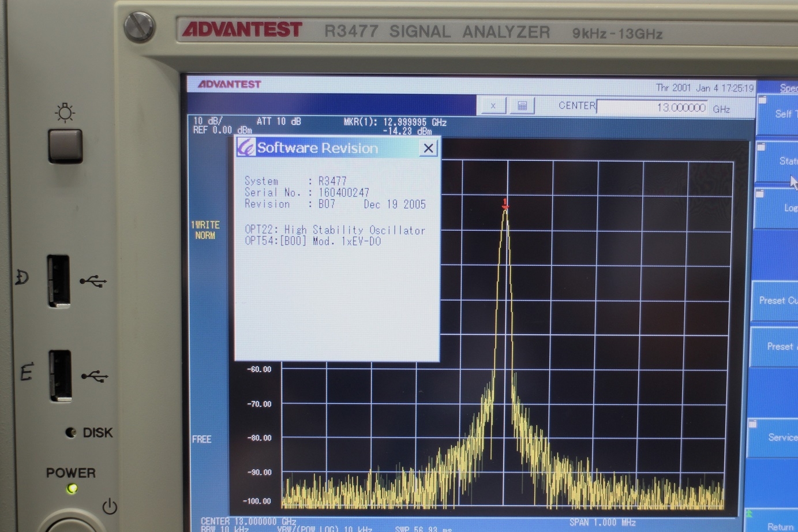
Task: Click the OPT22 High Stability Oscillator line
Action: pos(335,230)
